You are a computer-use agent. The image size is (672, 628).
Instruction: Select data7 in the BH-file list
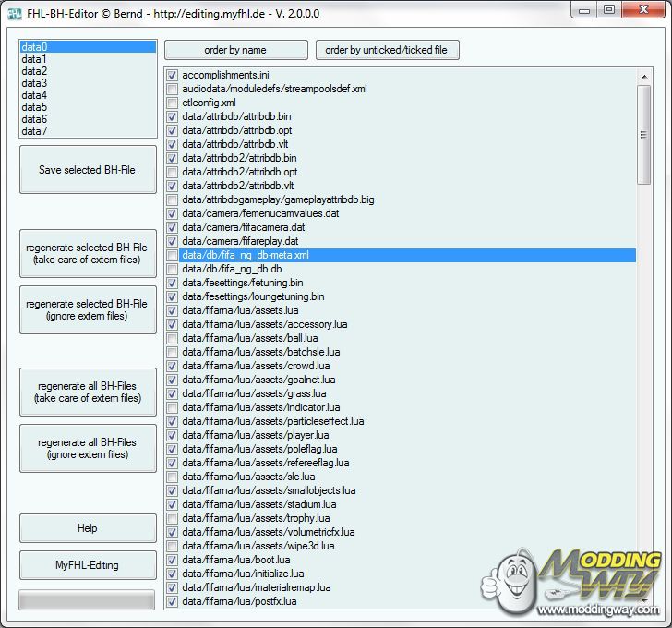34,131
